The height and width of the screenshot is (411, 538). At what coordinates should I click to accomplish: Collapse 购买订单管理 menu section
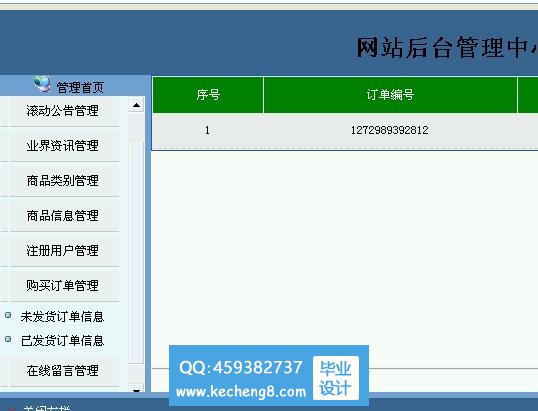[x=62, y=285]
